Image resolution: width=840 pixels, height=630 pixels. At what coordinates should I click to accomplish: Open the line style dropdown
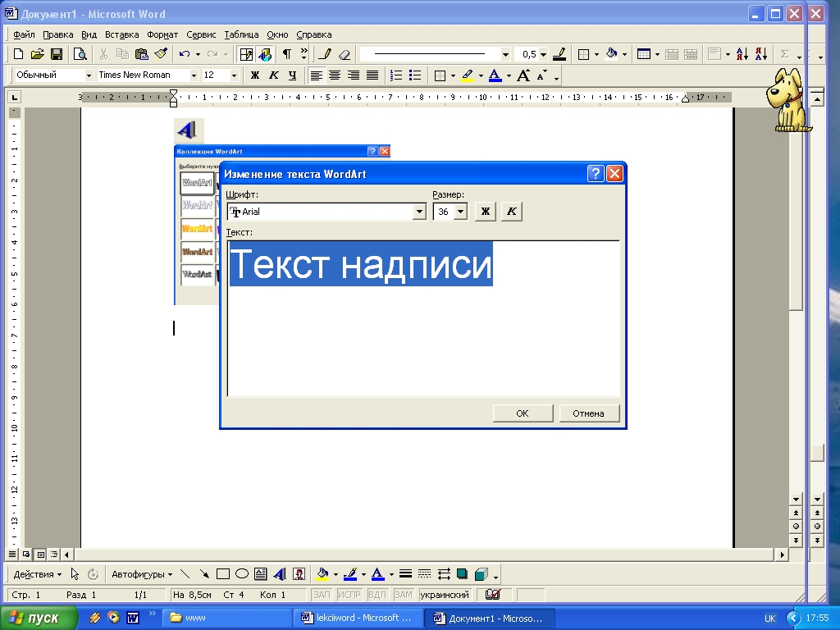click(505, 54)
